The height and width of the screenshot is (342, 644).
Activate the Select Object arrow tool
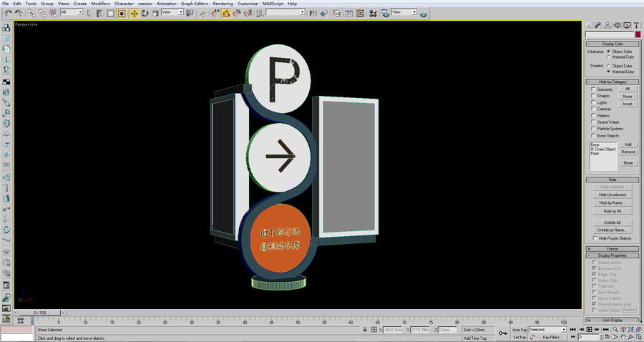89,13
